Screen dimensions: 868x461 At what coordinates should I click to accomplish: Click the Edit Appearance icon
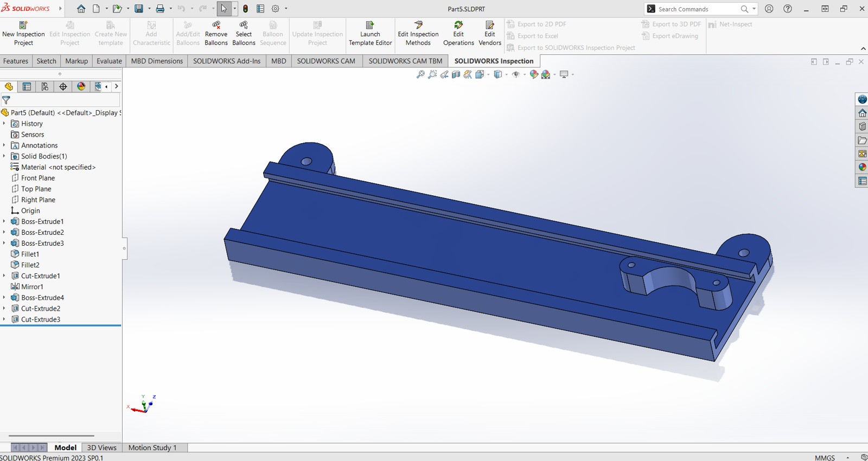[x=534, y=74]
